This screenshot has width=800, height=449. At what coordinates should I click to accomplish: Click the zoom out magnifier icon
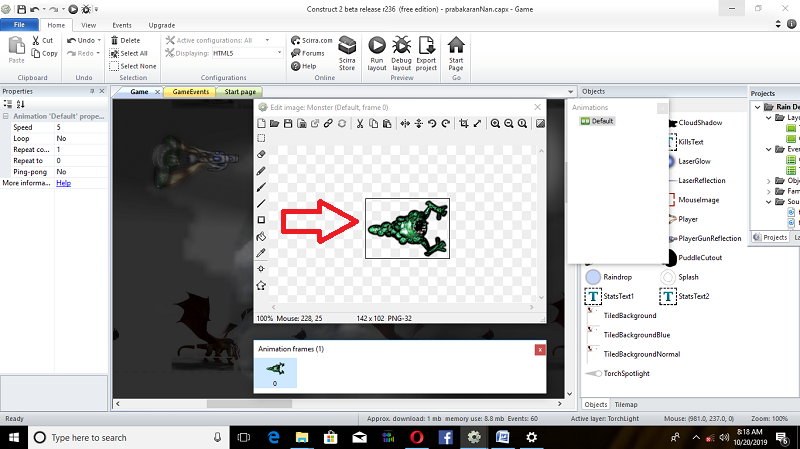[x=509, y=123]
